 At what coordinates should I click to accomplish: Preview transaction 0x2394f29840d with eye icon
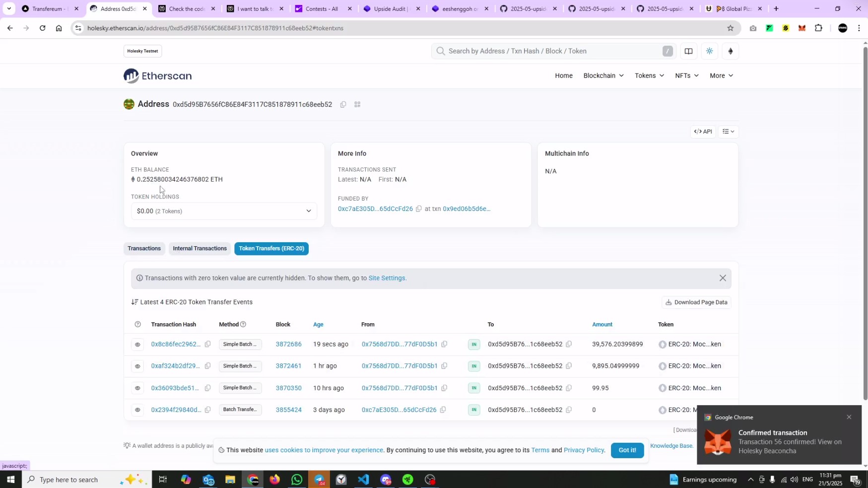pyautogui.click(x=138, y=410)
